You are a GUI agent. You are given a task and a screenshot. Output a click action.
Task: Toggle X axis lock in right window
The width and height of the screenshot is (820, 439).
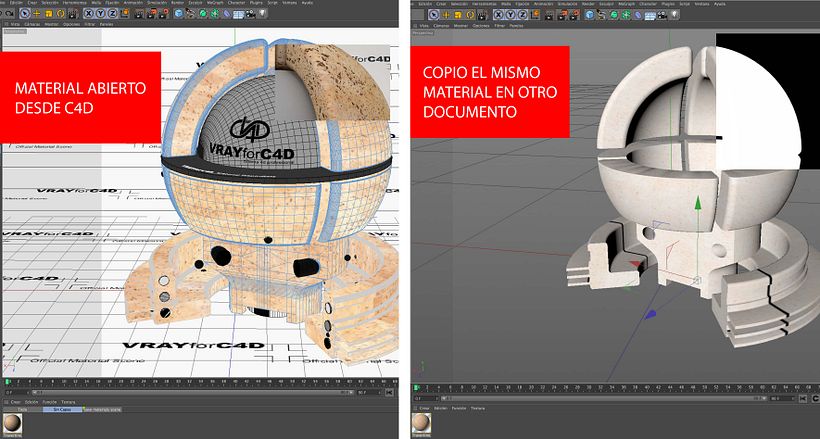click(x=498, y=15)
